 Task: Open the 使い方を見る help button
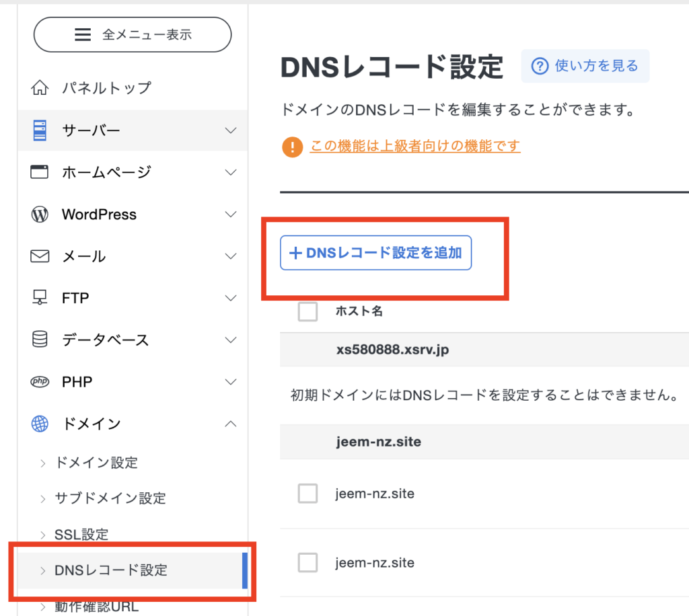point(585,66)
